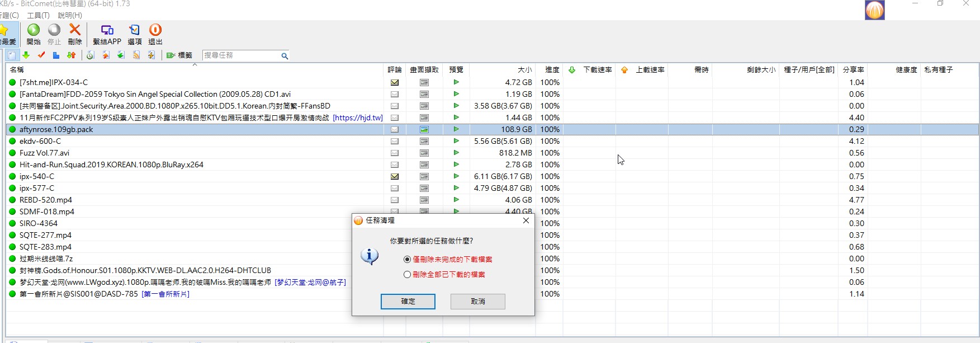Viewport: 980px width, 343px height.
Task: Click the page icon with green down-arrow
Action: tap(121, 55)
